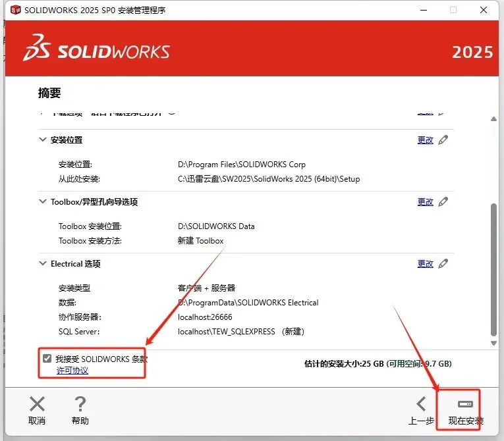
Task: Open 更改 link for Toolbox/异型孔向导选项
Action: coord(425,202)
